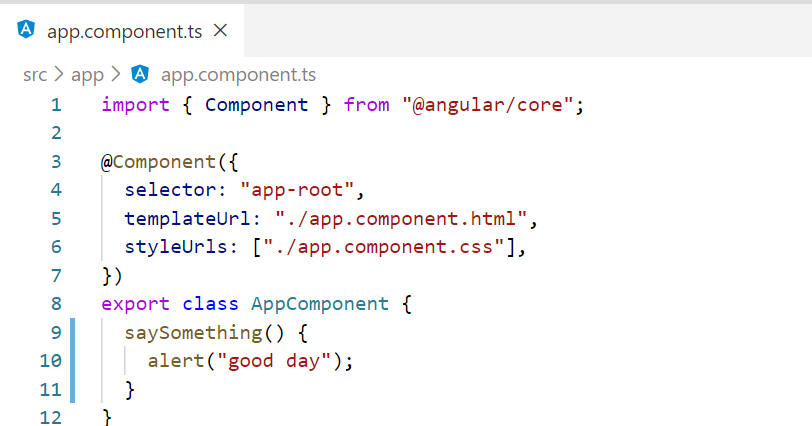This screenshot has height=426, width=812.
Task: Click the Angular icon on the tab
Action: pyautogui.click(x=26, y=30)
